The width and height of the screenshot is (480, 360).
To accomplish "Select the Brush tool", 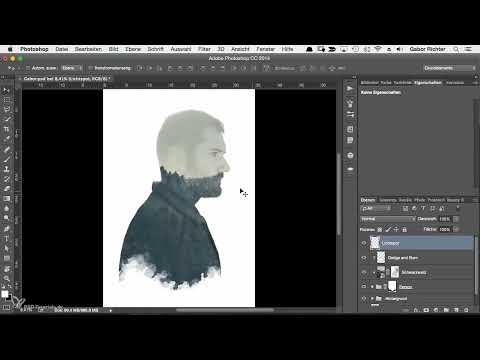I will (6, 159).
